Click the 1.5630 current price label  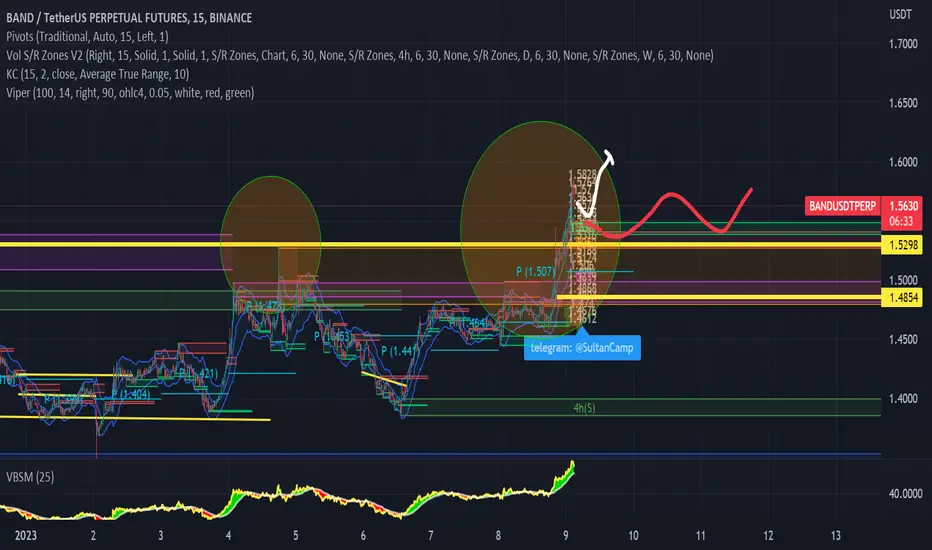point(902,206)
